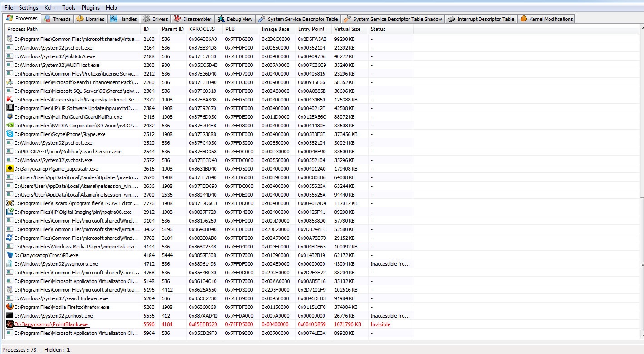644x354 pixels.
Task: Sort by KPROCESS column header
Action: (x=205, y=29)
